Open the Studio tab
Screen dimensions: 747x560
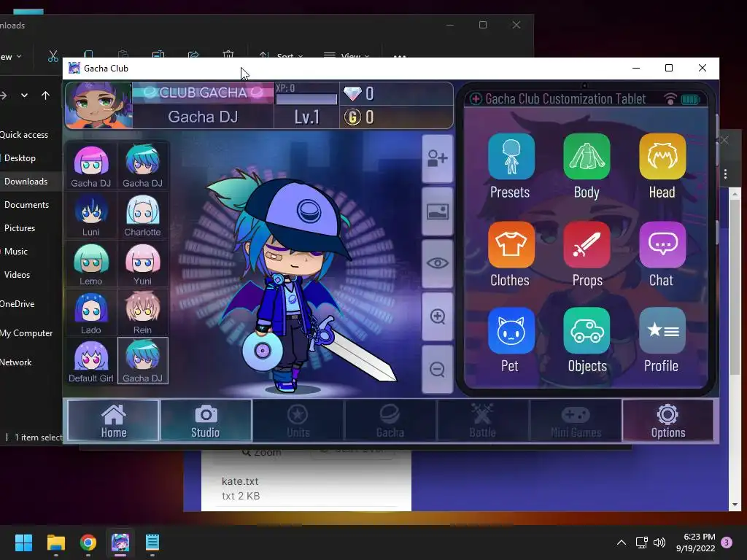[205, 421]
